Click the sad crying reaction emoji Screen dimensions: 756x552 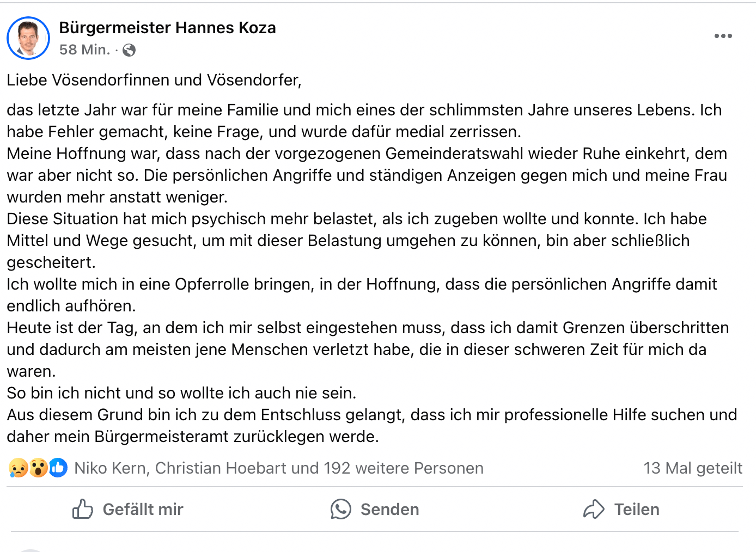click(18, 468)
